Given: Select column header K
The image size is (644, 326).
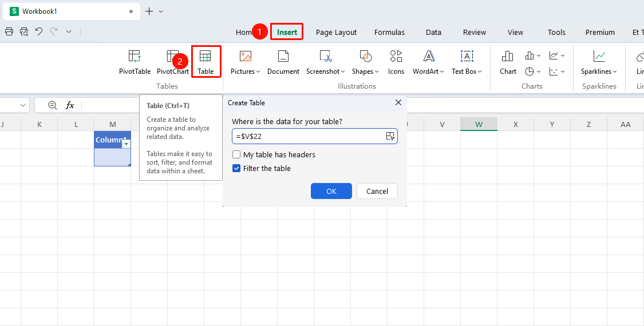Looking at the screenshot, I should coord(39,124).
